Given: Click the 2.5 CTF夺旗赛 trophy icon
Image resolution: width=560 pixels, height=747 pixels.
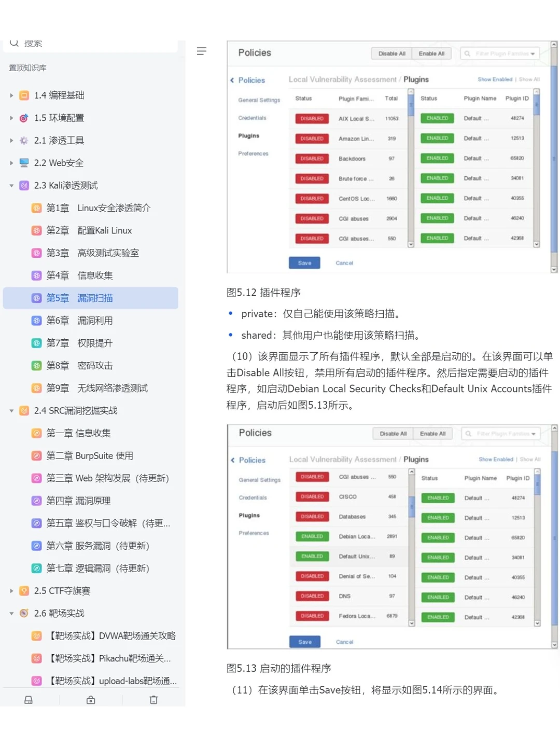Looking at the screenshot, I should 24,590.
